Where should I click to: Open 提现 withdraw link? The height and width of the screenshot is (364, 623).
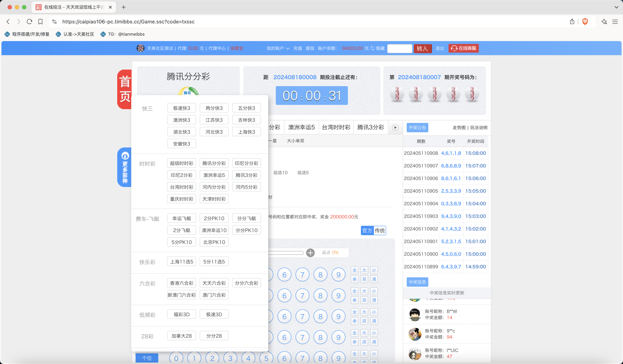tap(310, 48)
